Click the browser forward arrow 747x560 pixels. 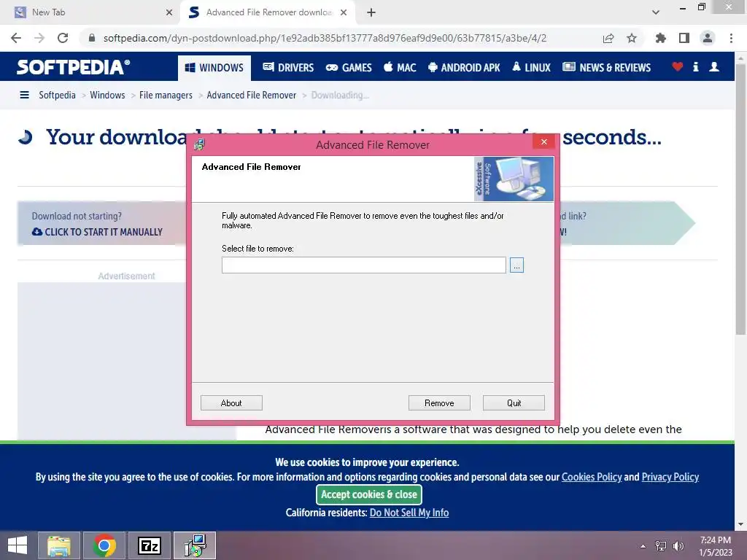pos(39,38)
